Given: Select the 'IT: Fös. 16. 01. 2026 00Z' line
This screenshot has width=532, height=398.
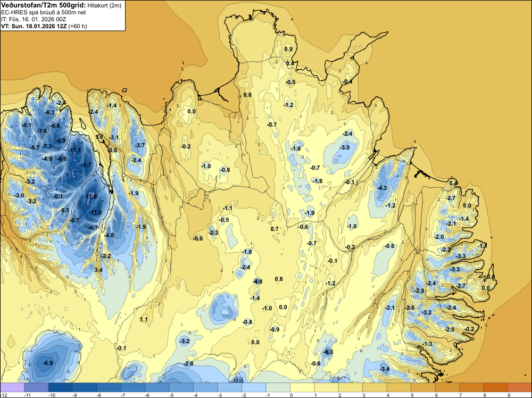Looking at the screenshot, I should 33,19.
